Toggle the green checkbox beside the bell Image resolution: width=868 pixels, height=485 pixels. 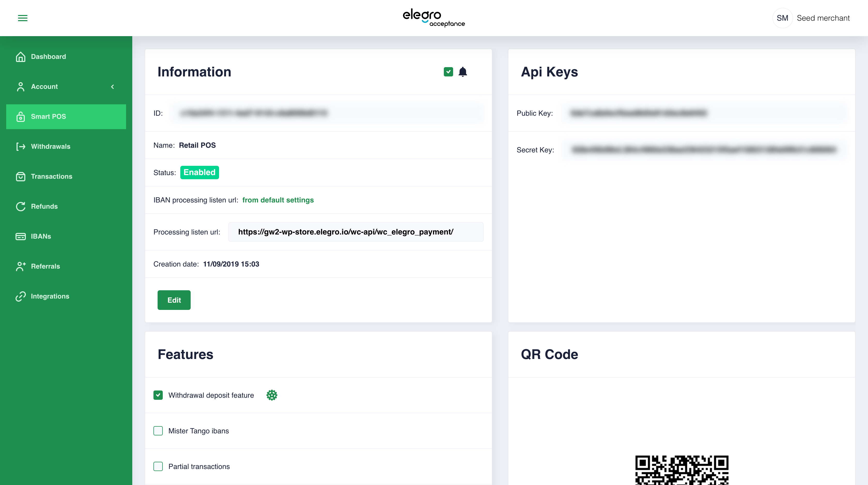coord(448,72)
